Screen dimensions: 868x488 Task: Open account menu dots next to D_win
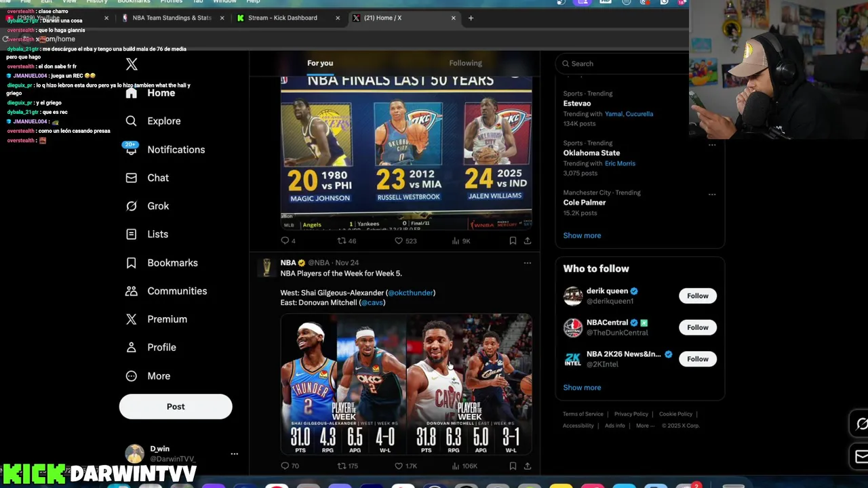(x=234, y=453)
